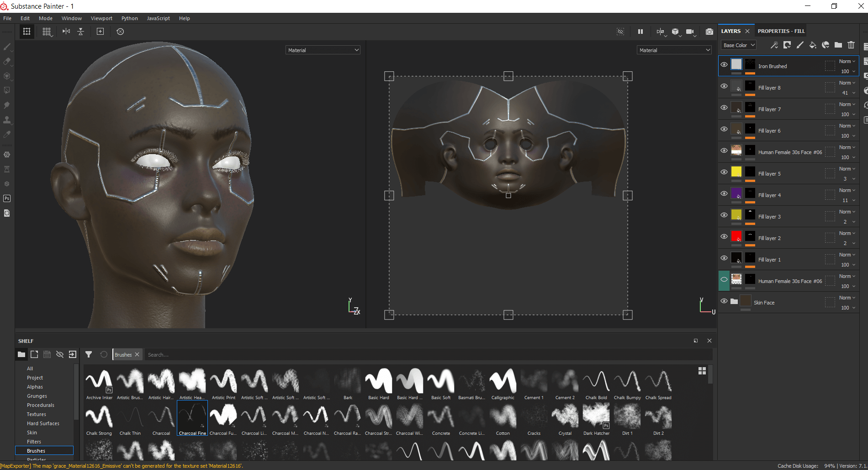Viewport: 868px width, 470px height.
Task: Open blend mode dropdown for Iron Brushed
Action: pyautogui.click(x=847, y=61)
